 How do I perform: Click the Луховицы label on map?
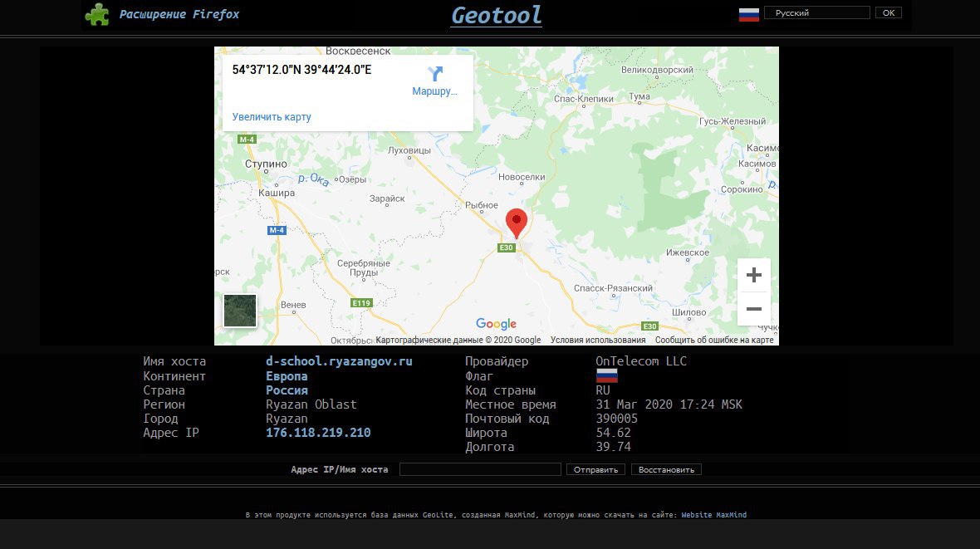click(x=409, y=150)
